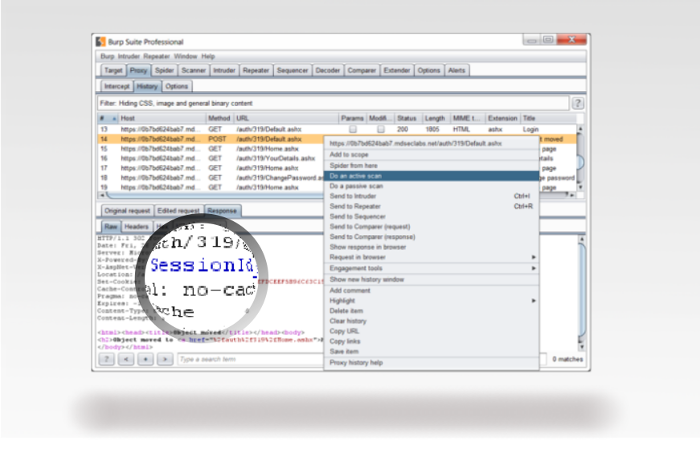Open the main Options tab
Image resolution: width=700 pixels, height=450 pixels.
[x=429, y=71]
